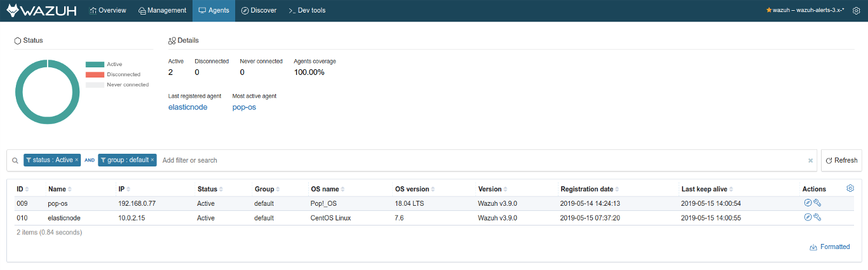This screenshot has height=270, width=868.
Task: Click the wazuh-alerts-3.x index pattern selector
Action: pyautogui.click(x=805, y=11)
